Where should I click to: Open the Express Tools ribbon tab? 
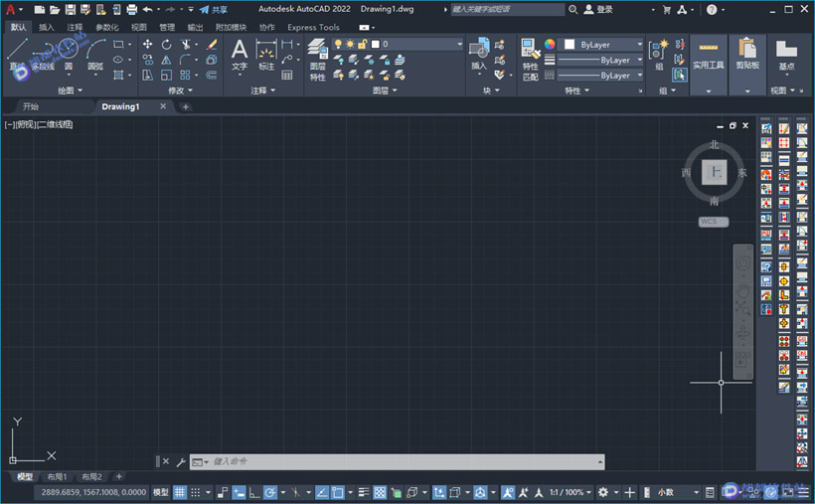point(313,27)
